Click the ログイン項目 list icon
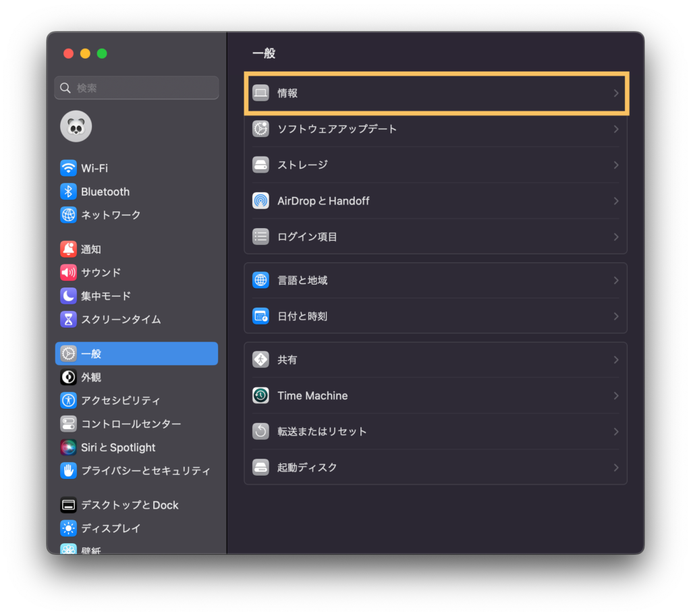The height and width of the screenshot is (616, 691). 260,237
